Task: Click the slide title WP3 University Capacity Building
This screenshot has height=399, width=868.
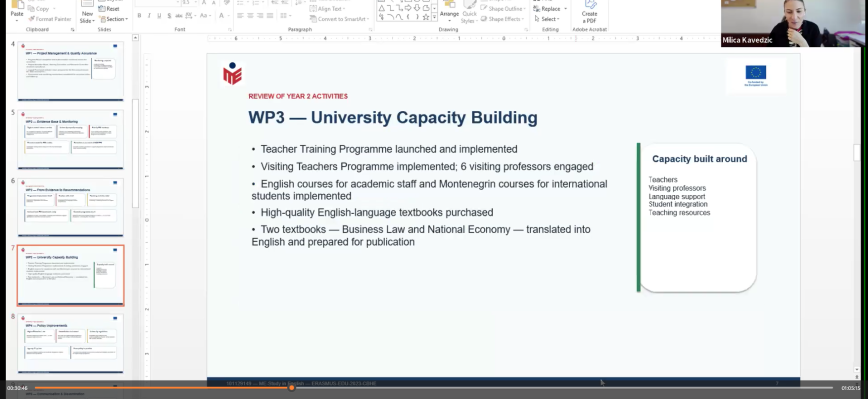Action: (393, 118)
